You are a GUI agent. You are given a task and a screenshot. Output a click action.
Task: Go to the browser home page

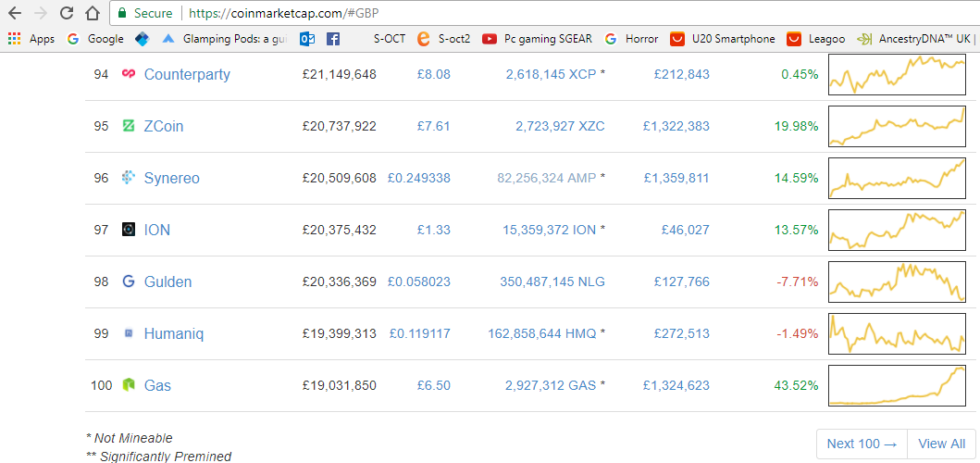pos(92,13)
